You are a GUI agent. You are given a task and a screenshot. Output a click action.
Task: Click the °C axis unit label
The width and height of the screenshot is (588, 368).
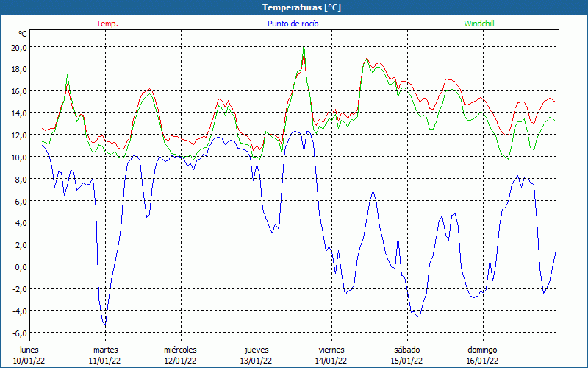click(x=23, y=34)
